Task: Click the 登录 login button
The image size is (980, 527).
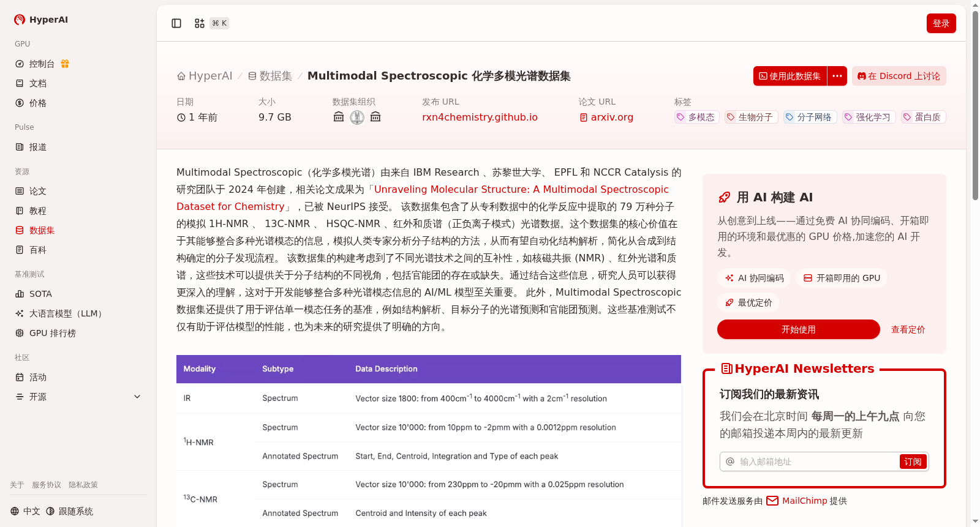Action: [x=941, y=23]
